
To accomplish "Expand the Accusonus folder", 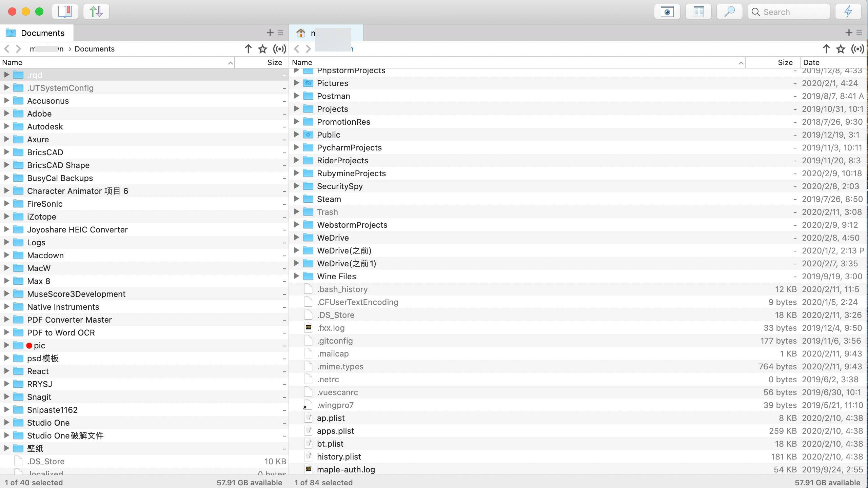I will click(6, 101).
